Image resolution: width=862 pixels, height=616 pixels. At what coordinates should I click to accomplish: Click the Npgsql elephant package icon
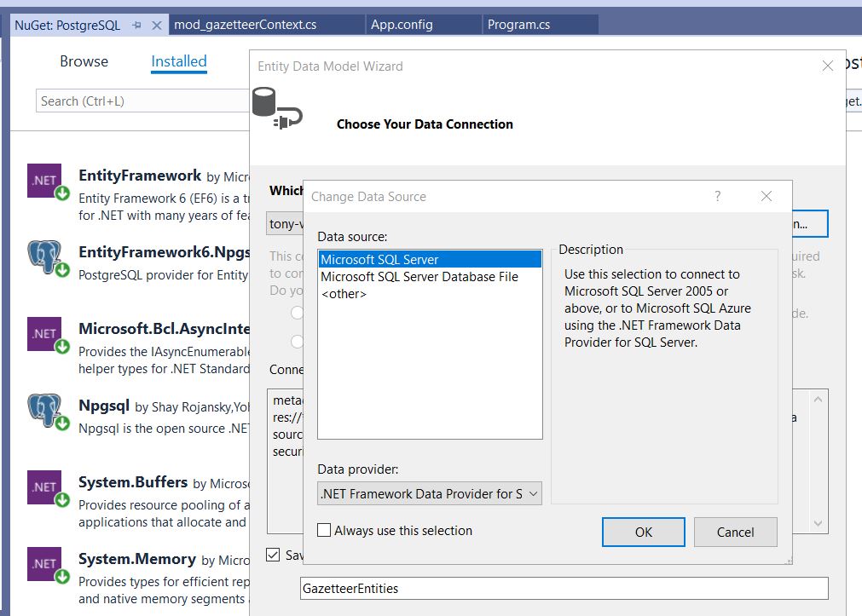pos(44,411)
